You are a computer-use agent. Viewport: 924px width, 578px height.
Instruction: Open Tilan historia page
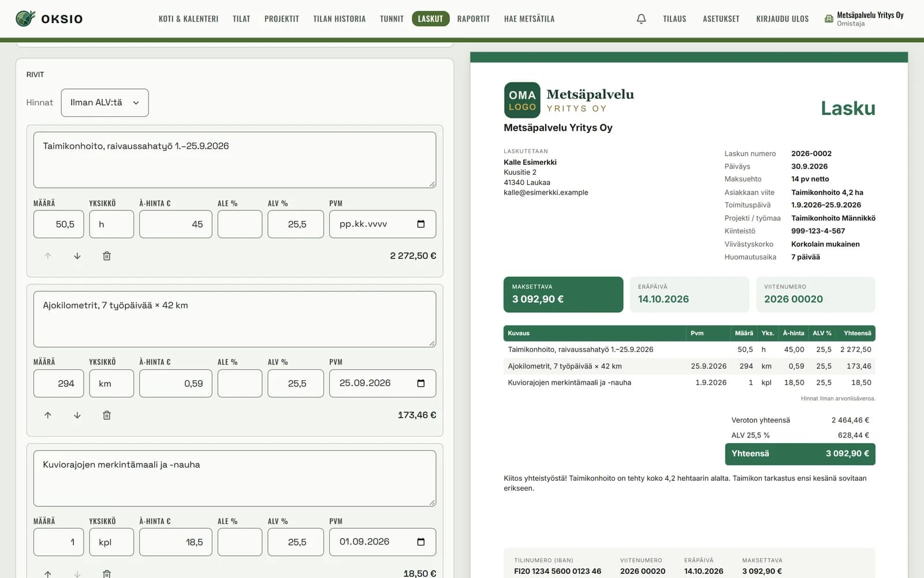340,18
